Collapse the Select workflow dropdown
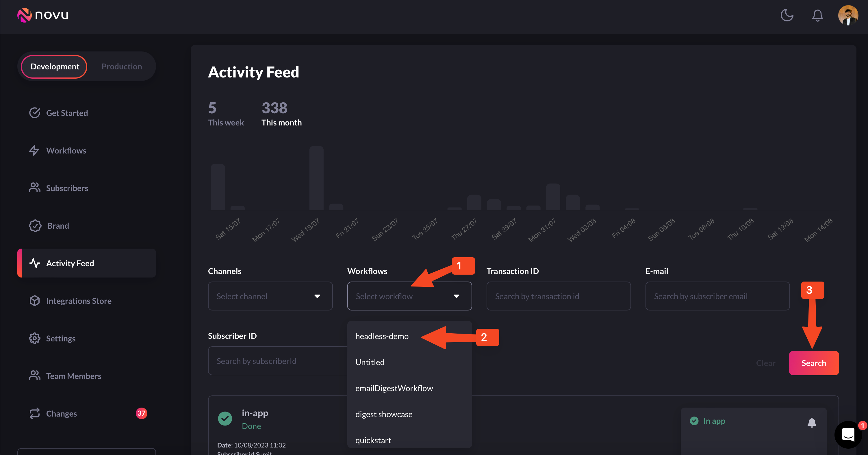 409,296
